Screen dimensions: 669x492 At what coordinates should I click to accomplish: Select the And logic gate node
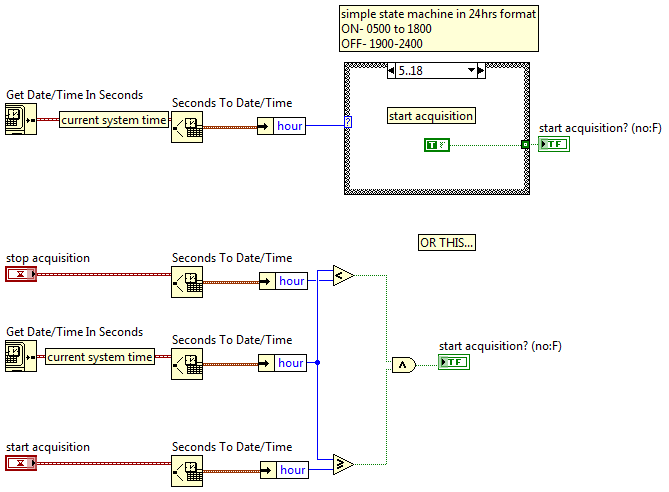coord(404,365)
